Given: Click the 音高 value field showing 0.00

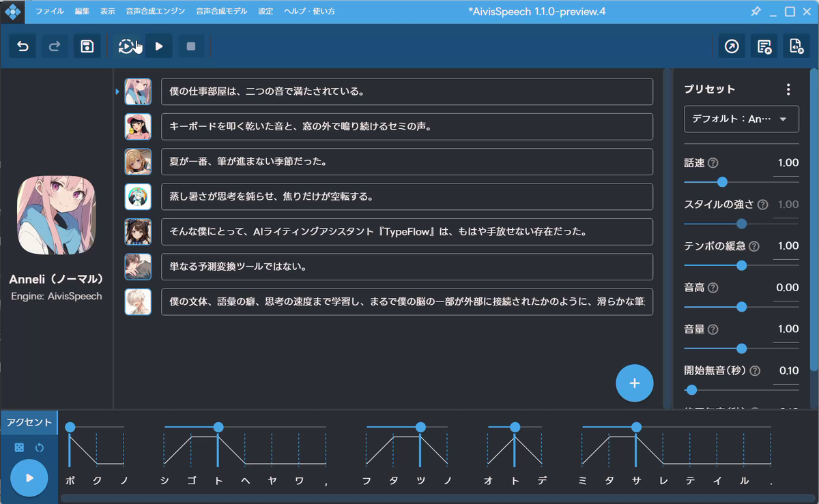Looking at the screenshot, I should point(786,288).
